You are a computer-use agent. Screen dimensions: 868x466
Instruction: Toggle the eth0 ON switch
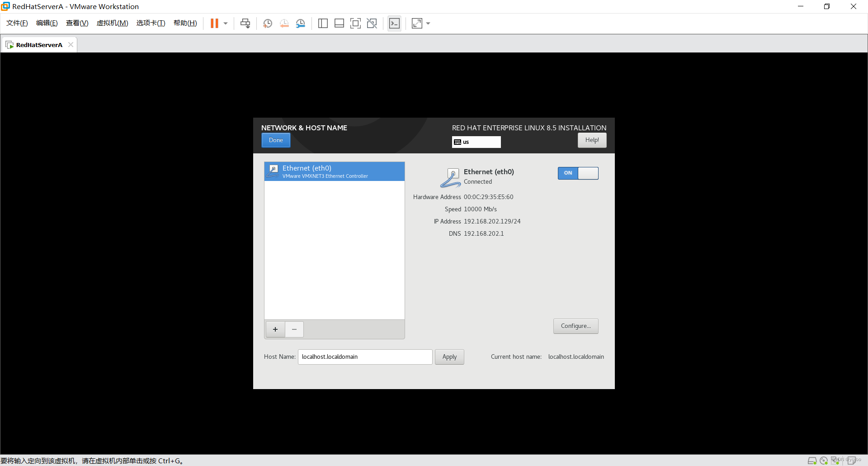point(578,173)
